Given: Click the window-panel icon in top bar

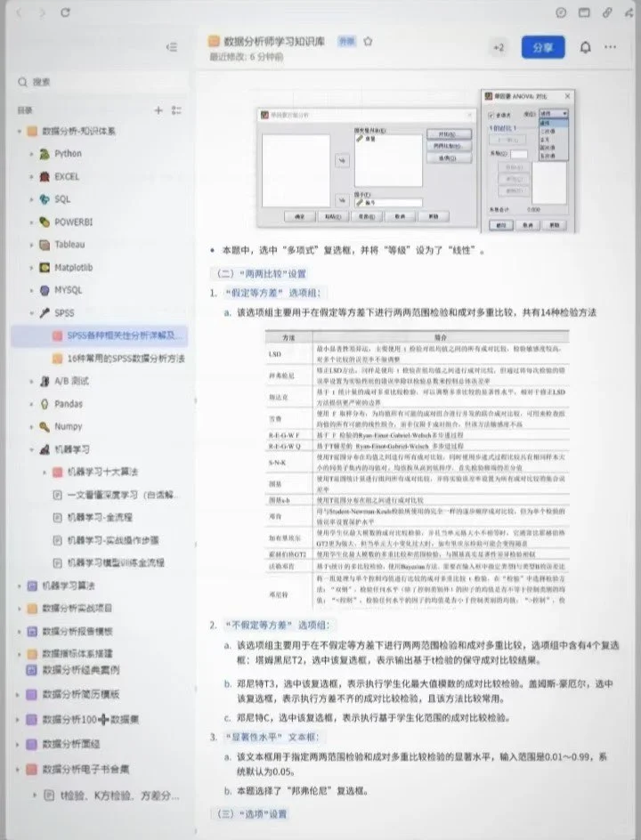Looking at the screenshot, I should [584, 12].
